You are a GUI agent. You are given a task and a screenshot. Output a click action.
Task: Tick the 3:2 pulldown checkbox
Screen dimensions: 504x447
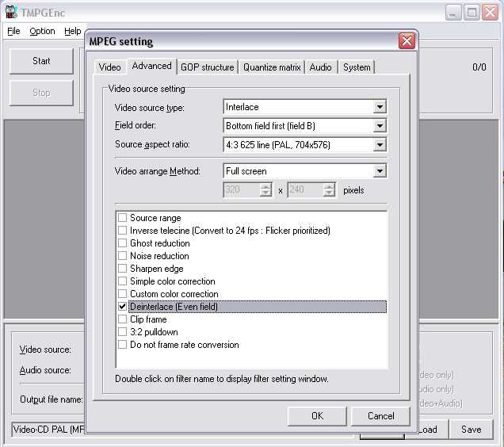122,332
